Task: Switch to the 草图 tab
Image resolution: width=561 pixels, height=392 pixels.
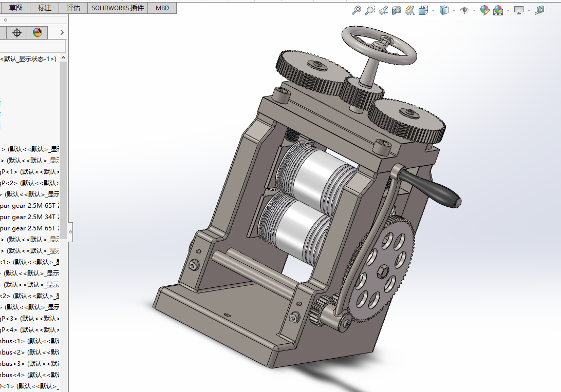Action: point(16,8)
